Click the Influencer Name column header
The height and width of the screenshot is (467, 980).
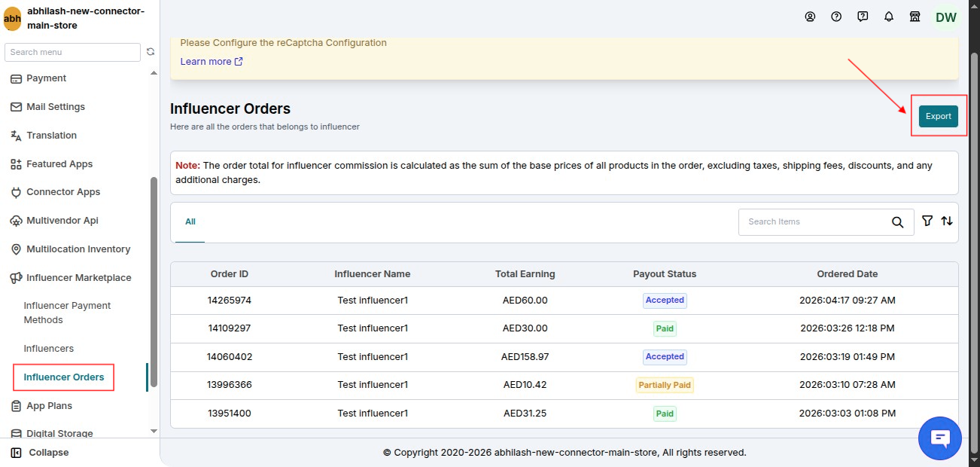[373, 274]
